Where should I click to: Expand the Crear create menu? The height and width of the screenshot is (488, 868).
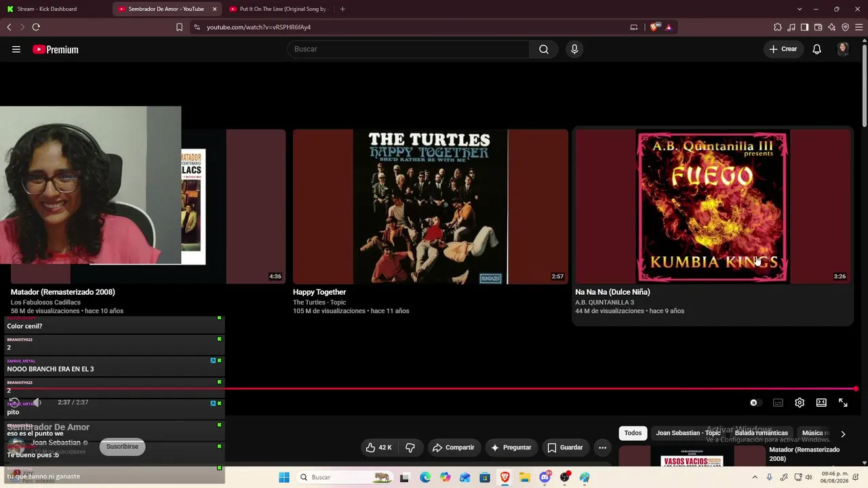(783, 49)
